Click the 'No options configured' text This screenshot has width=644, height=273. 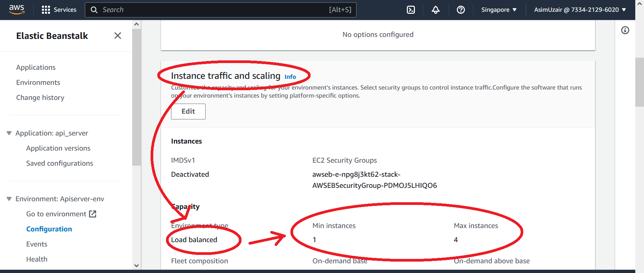[x=378, y=35]
